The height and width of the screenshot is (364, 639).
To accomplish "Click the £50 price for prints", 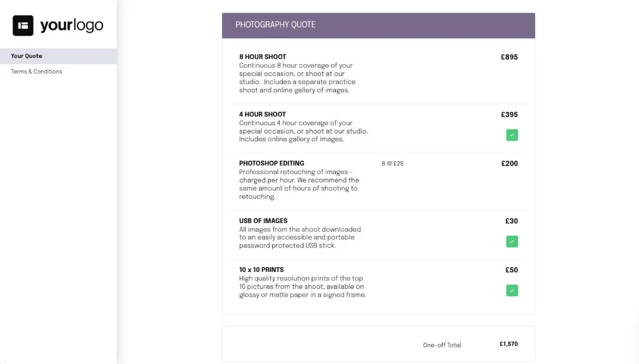I will point(511,270).
